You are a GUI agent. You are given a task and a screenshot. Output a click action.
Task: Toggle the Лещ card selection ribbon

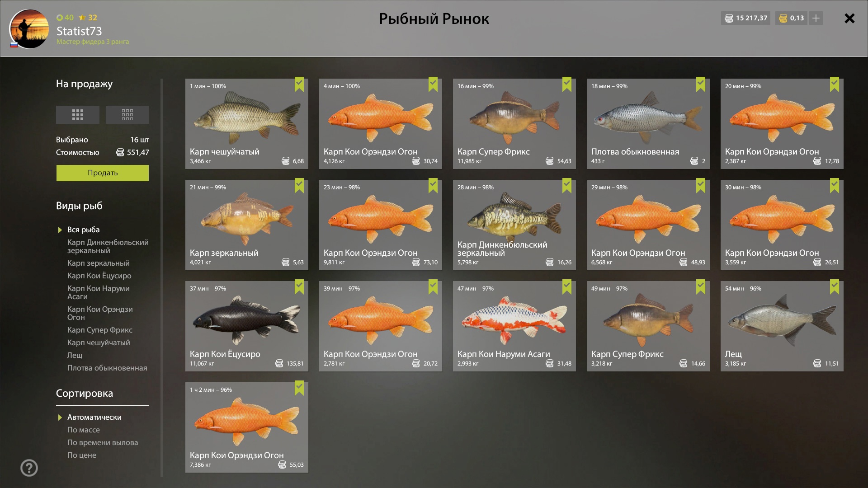tap(835, 287)
